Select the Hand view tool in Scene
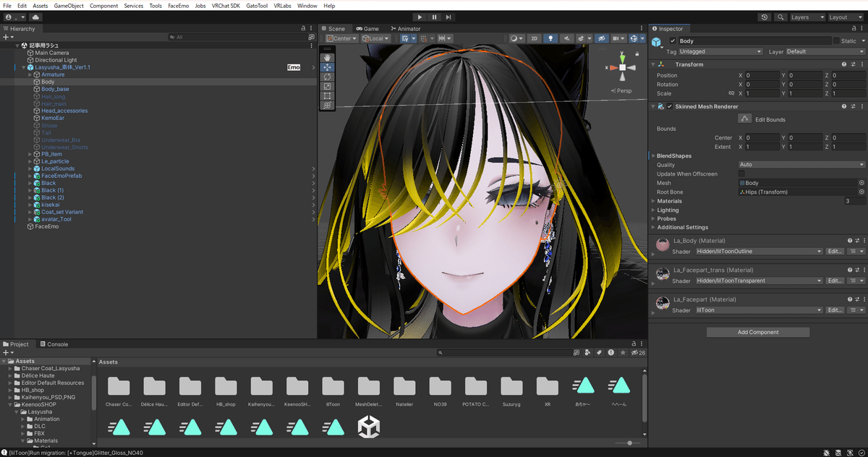Image resolution: width=868 pixels, height=457 pixels. click(x=327, y=57)
